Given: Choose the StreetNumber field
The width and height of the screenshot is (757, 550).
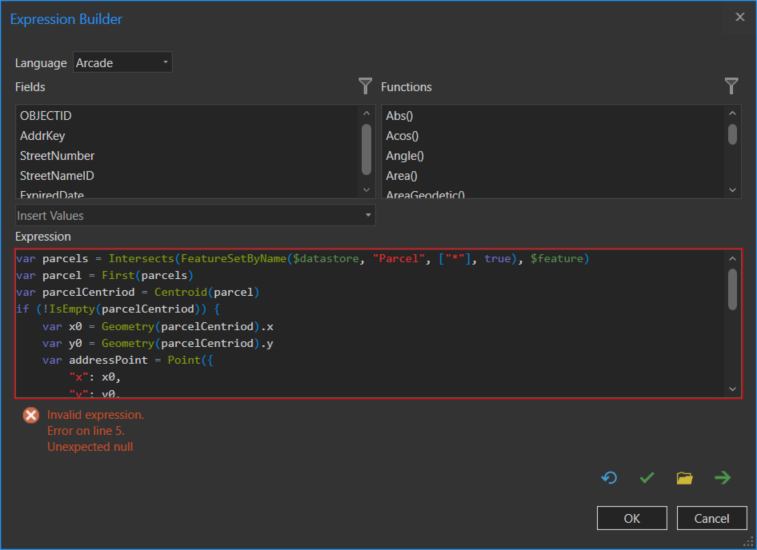Looking at the screenshot, I should [57, 156].
